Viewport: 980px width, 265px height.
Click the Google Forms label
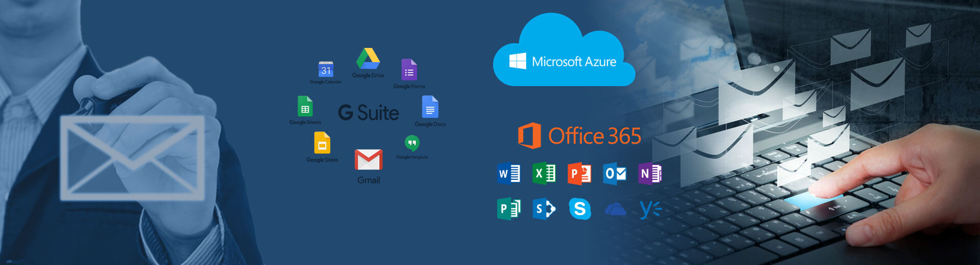coord(409,87)
